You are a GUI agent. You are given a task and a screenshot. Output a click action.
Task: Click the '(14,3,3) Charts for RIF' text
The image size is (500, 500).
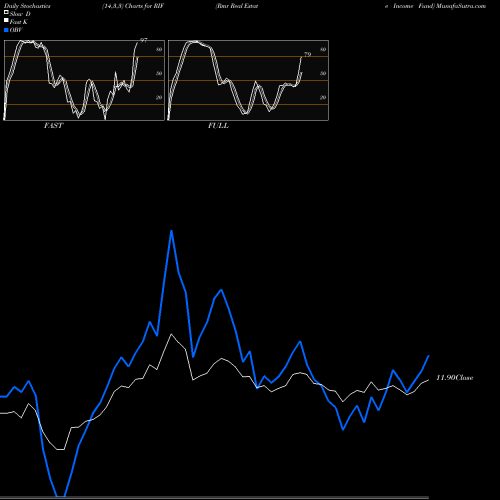[x=133, y=6]
